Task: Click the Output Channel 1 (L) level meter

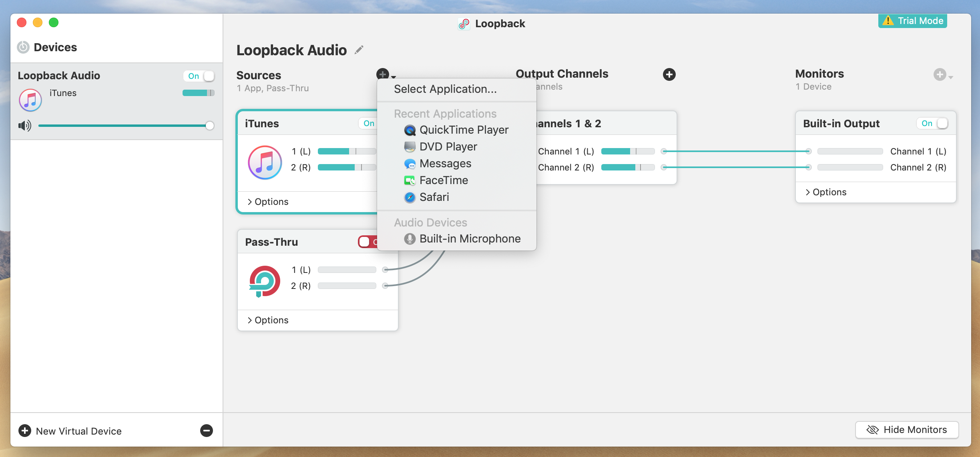Action: 628,151
